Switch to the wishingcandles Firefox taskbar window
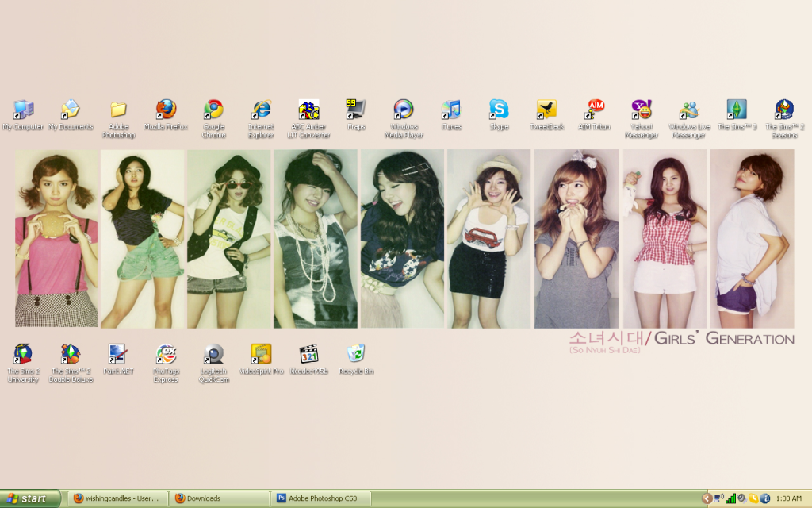 click(119, 498)
